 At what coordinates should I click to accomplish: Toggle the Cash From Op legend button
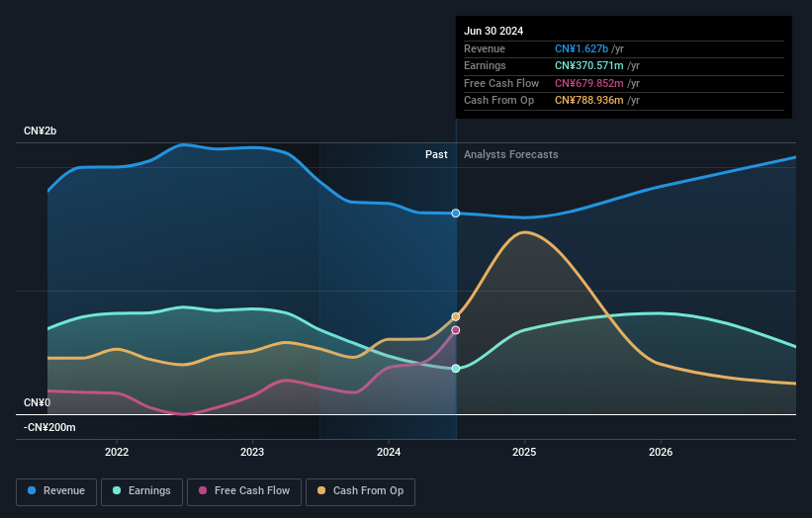tap(360, 491)
